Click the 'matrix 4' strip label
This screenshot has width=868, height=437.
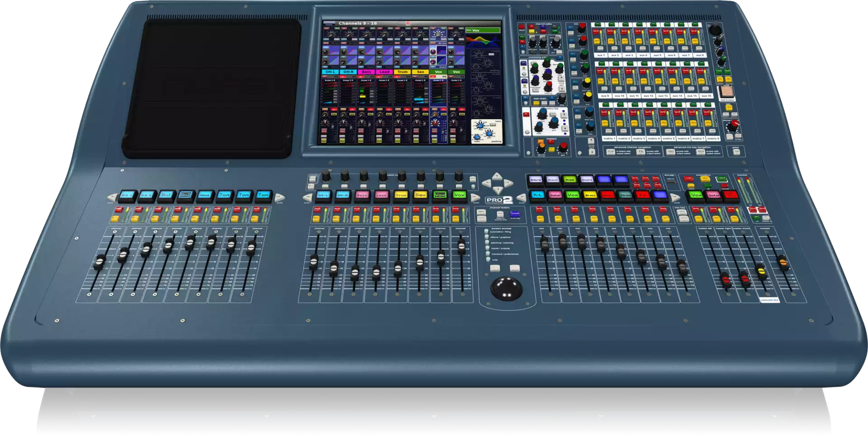pos(653,139)
